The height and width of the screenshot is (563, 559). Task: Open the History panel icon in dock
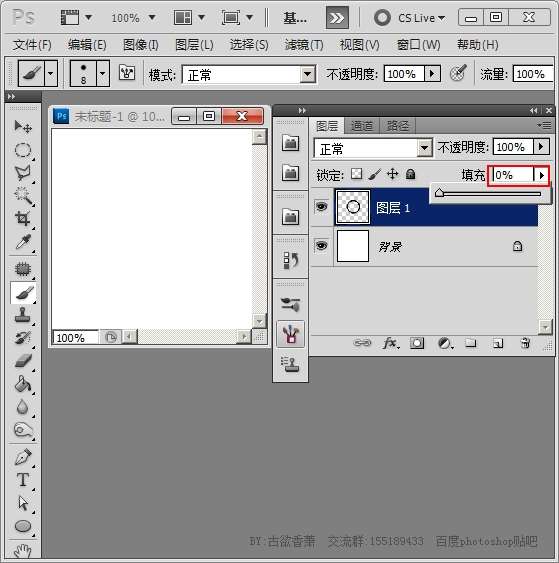pyautogui.click(x=290, y=260)
